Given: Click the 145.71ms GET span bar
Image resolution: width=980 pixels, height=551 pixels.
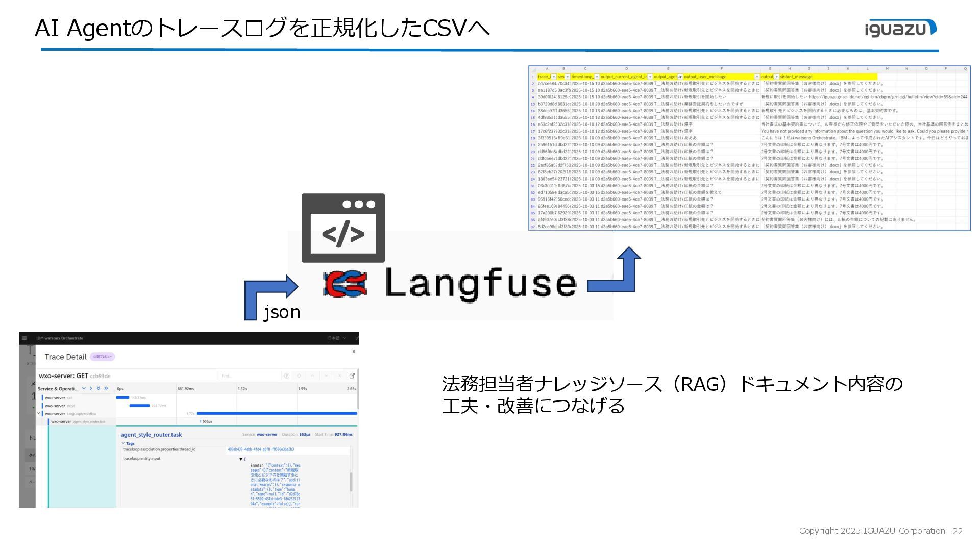Looking at the screenshot, I should coord(122,397).
